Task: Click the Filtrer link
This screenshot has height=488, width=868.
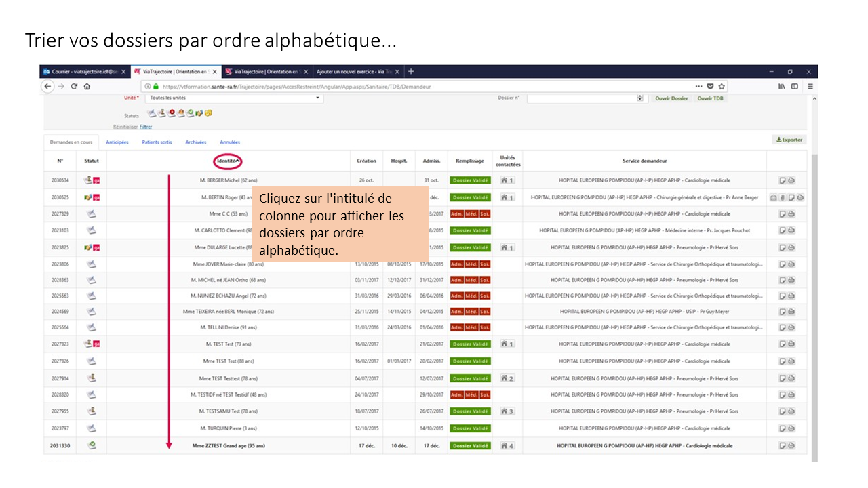Action: click(146, 127)
